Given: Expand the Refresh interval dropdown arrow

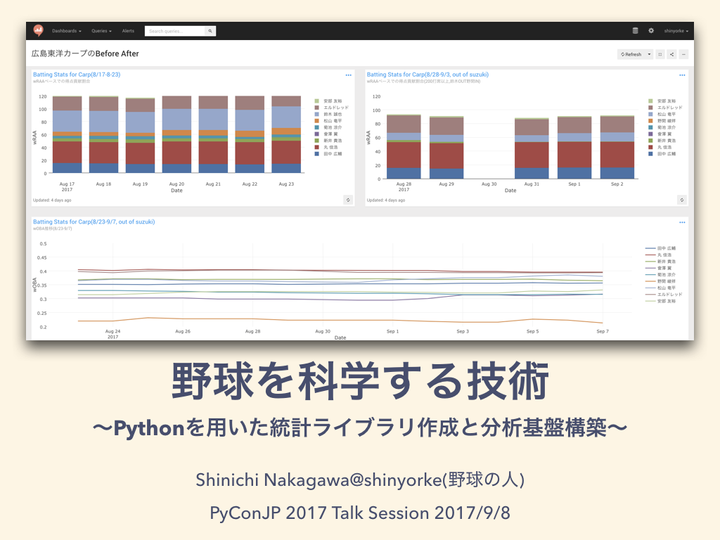Looking at the screenshot, I should tap(649, 54).
